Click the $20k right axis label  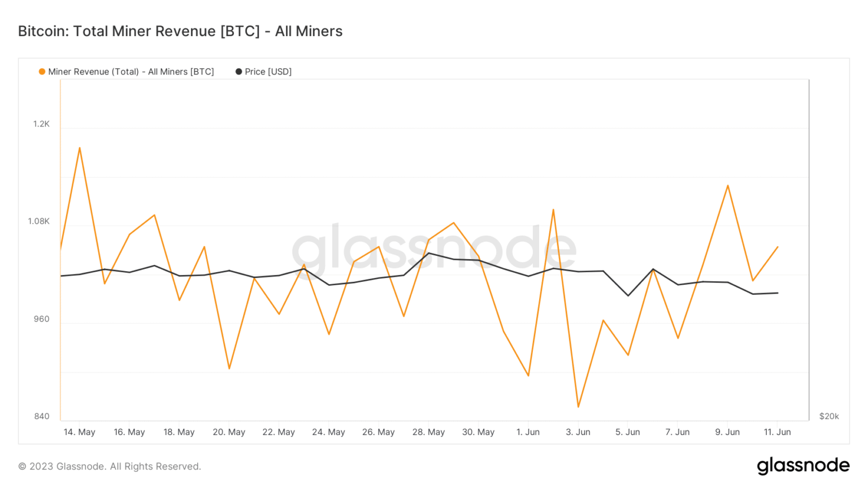point(829,416)
